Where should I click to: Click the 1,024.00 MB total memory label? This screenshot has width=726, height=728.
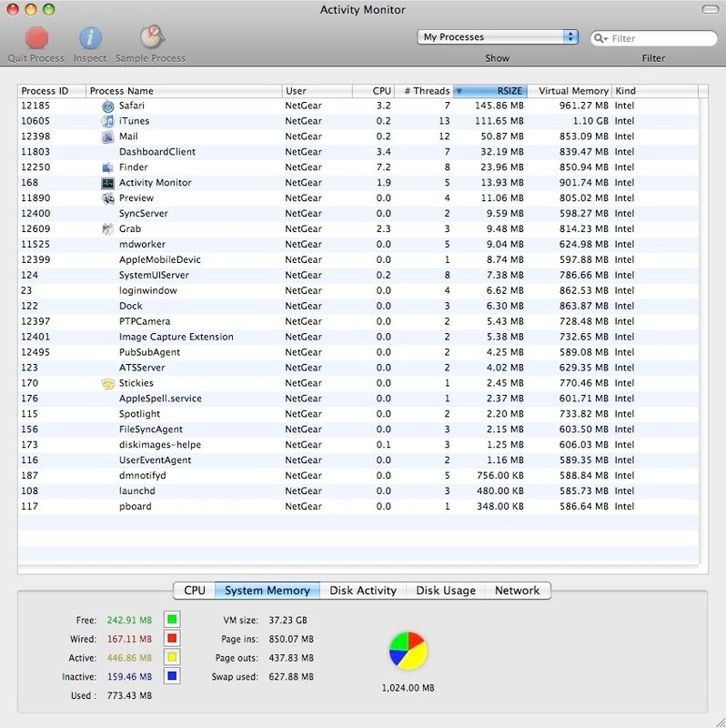pos(408,688)
